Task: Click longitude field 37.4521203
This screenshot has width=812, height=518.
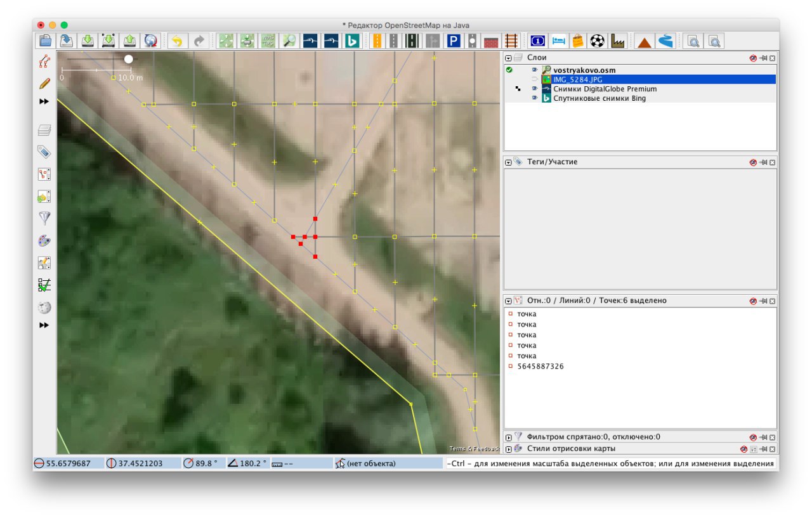Action: coord(142,463)
